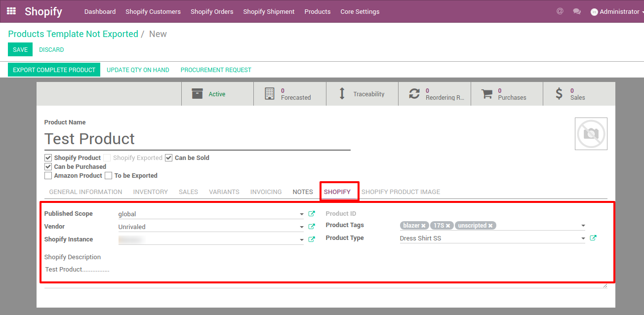Expand the Shopify Instance dropdown
This screenshot has width=644, height=315.
coord(302,240)
